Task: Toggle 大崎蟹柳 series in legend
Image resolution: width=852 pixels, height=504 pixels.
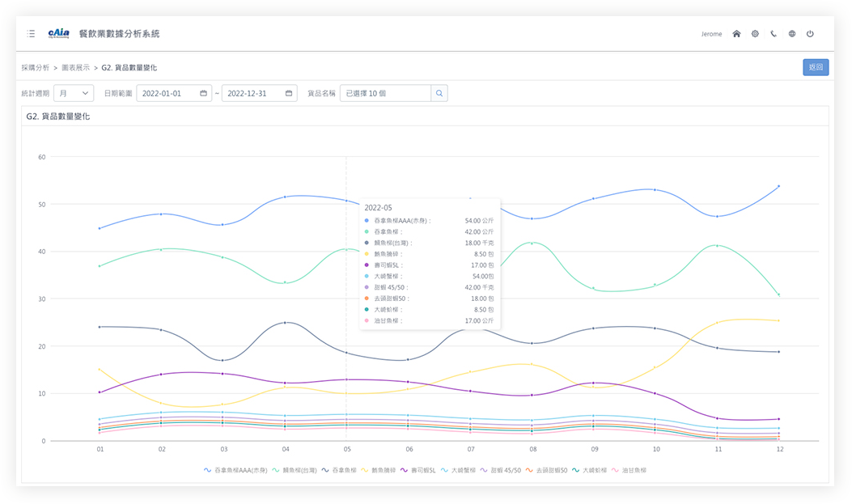Action: (458, 470)
